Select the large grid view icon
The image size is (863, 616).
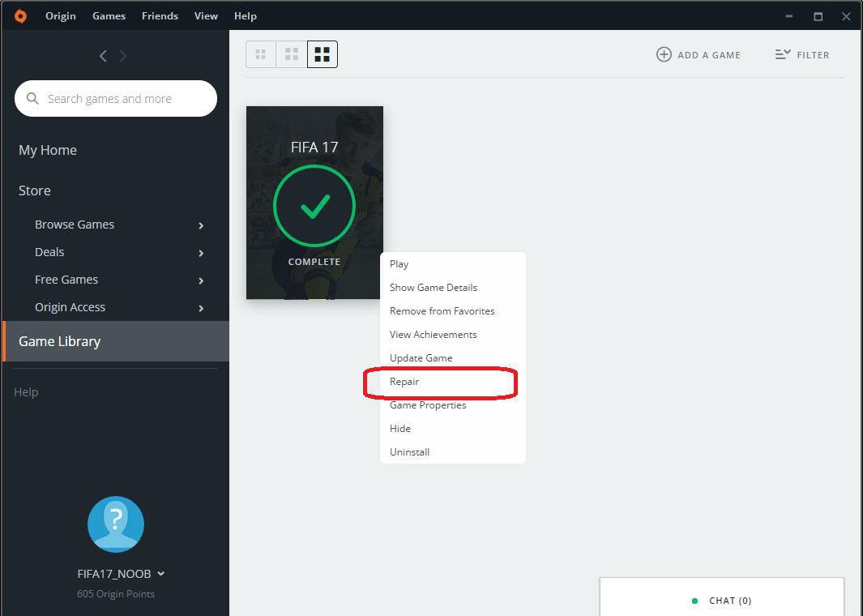pyautogui.click(x=322, y=53)
